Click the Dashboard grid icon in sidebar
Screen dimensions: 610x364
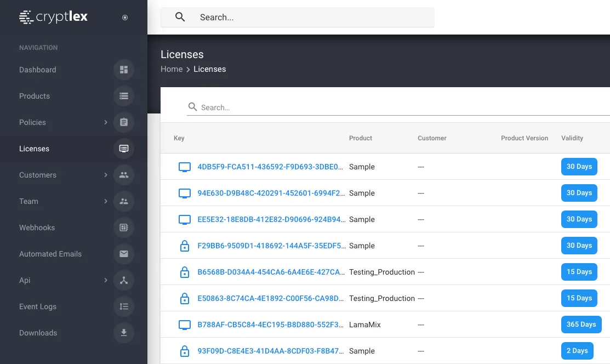point(124,70)
